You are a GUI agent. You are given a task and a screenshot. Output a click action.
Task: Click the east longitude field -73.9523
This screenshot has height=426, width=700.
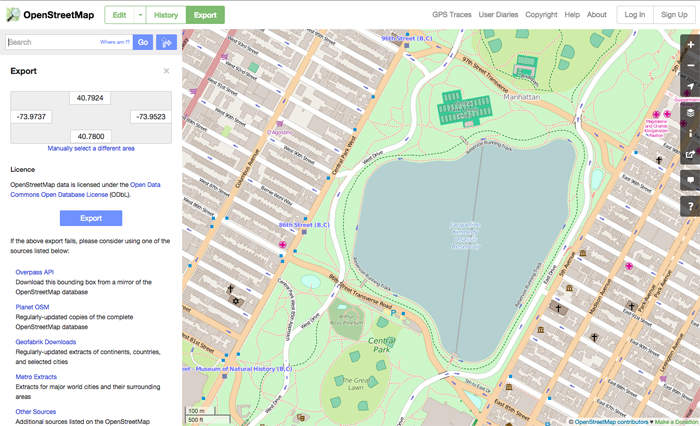151,117
